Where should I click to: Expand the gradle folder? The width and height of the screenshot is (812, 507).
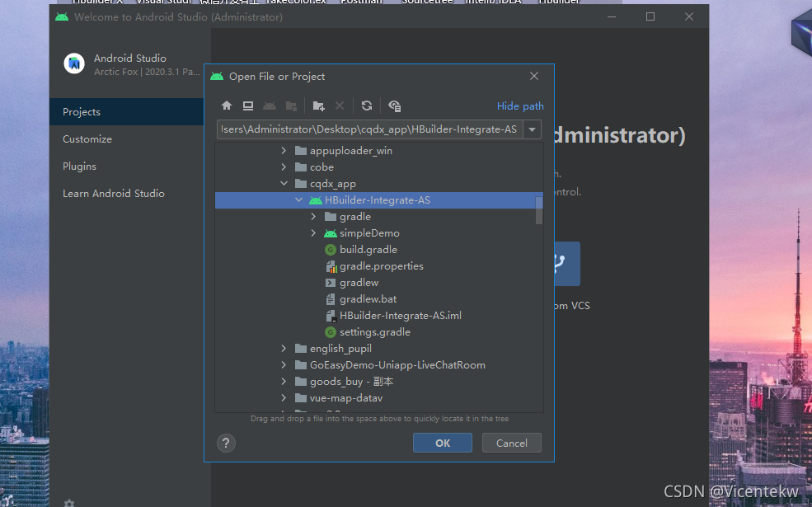[313, 217]
